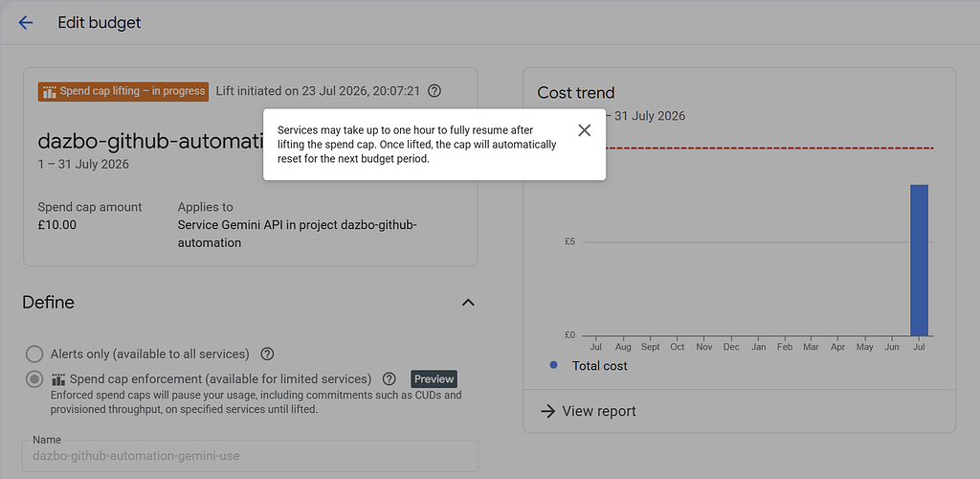Click the July cost bar in chart
This screenshot has width=980, height=479.
[x=919, y=261]
